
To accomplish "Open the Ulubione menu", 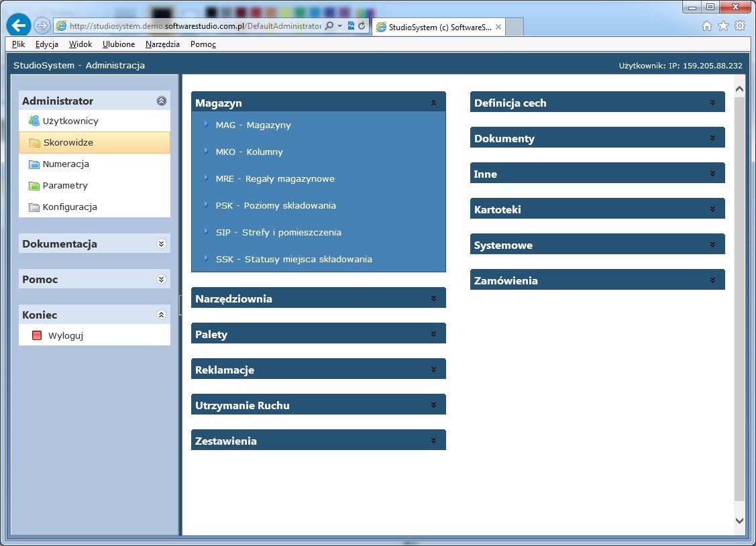I will (x=119, y=44).
